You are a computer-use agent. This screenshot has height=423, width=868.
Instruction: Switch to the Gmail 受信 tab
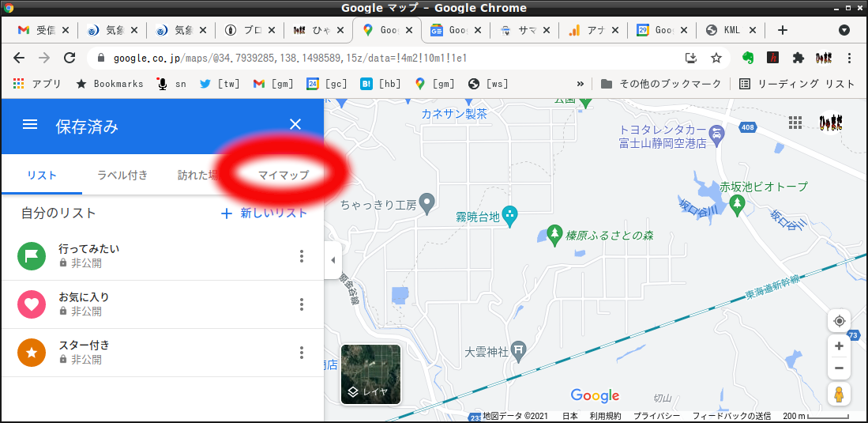tap(43, 31)
